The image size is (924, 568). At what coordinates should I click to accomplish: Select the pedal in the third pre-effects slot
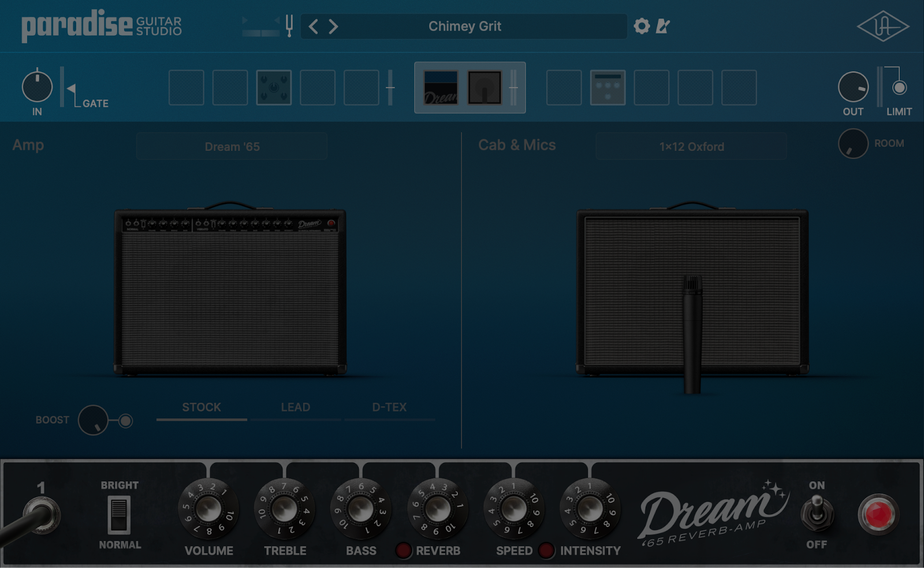274,88
